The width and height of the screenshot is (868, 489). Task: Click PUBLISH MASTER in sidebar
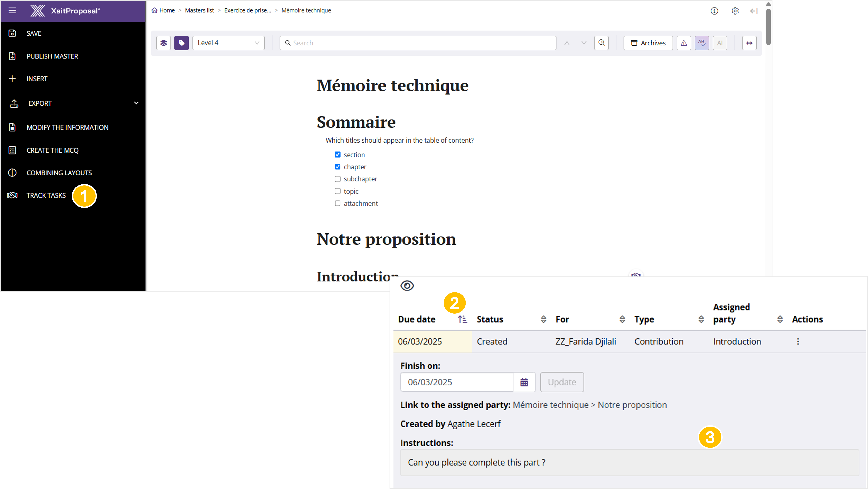click(52, 56)
